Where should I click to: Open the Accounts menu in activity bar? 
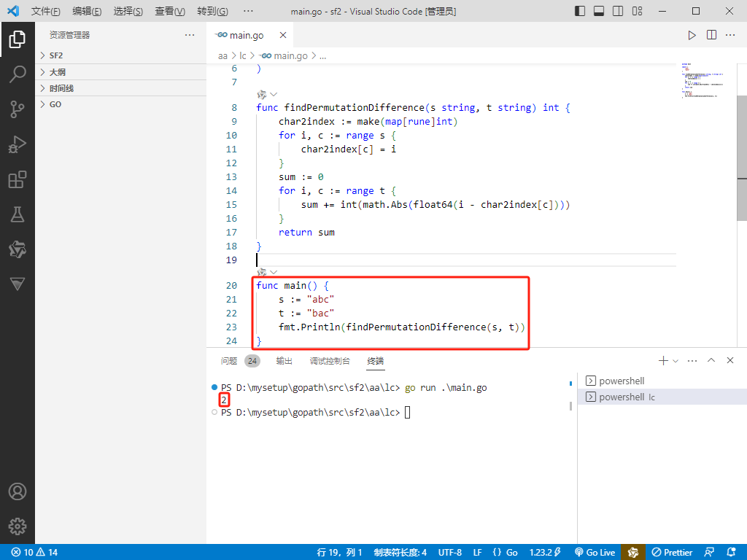click(18, 491)
